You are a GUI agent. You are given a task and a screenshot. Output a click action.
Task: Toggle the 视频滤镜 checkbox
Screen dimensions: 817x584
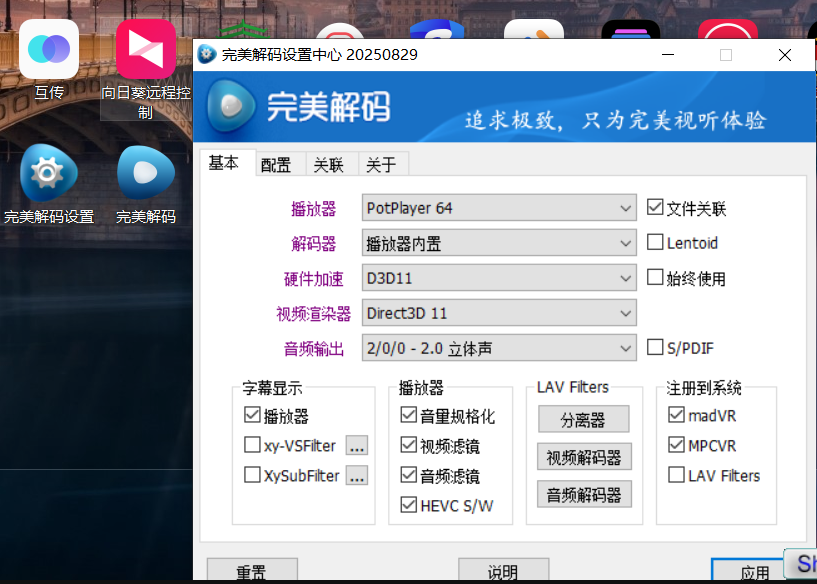[x=408, y=445]
